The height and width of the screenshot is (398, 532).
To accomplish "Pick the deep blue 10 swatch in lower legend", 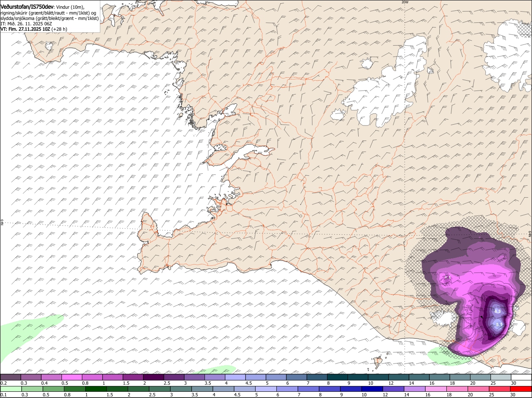I will click(x=372, y=389).
